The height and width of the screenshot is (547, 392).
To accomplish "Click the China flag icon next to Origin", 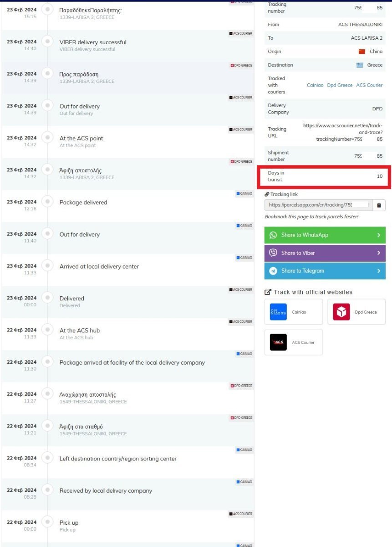I will [x=362, y=52].
